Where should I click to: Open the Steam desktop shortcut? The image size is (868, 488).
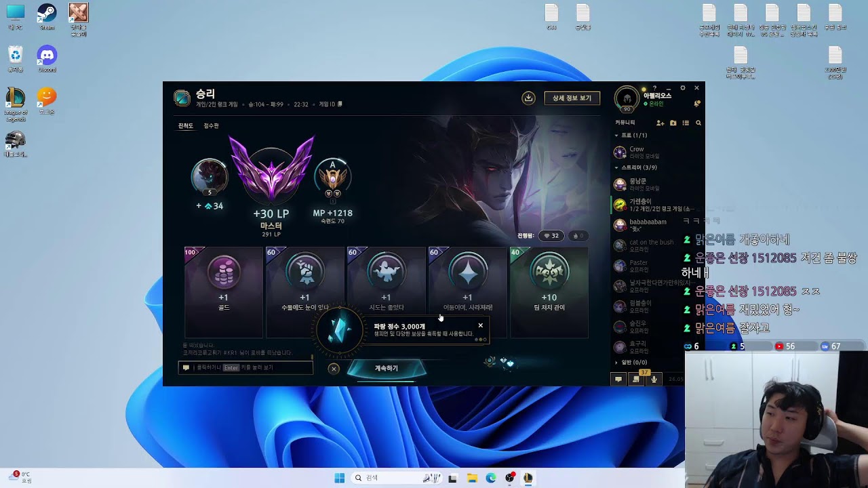click(47, 17)
